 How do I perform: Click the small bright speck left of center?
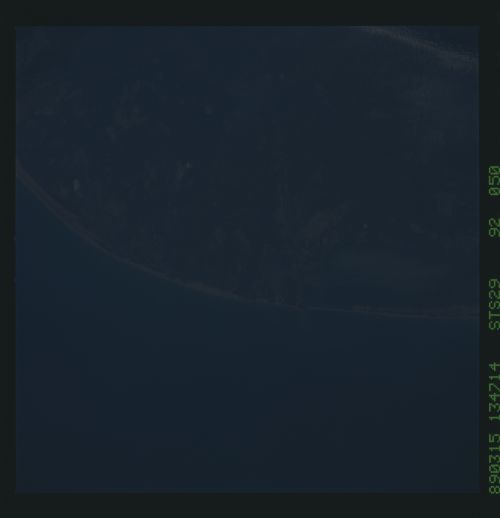tap(188, 165)
